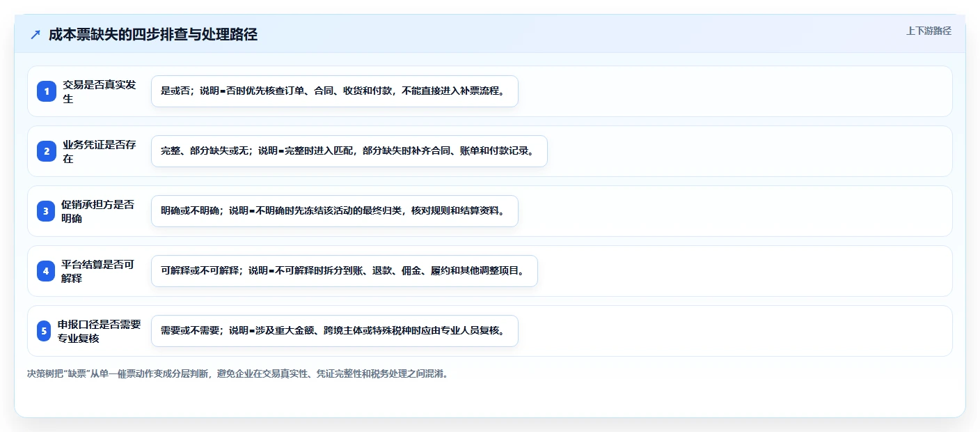Open the 明确或不明确 description box
The width and height of the screenshot is (980, 432).
(x=335, y=211)
